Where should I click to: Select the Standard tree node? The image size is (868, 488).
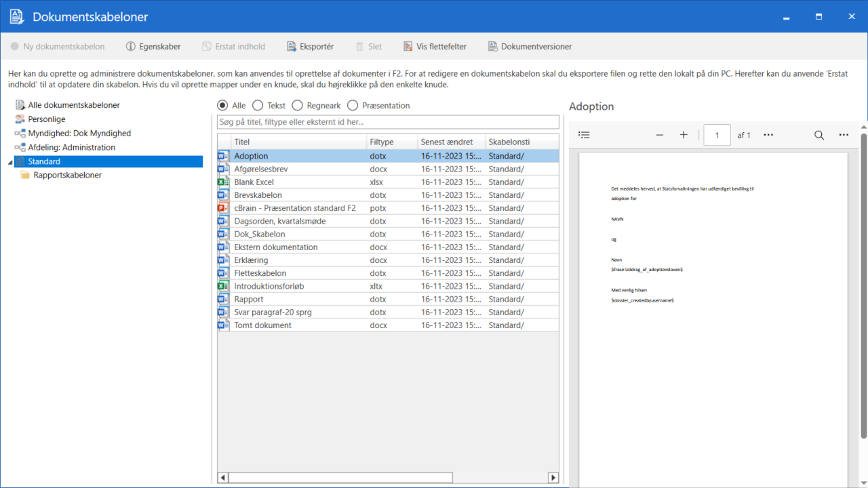click(x=108, y=161)
